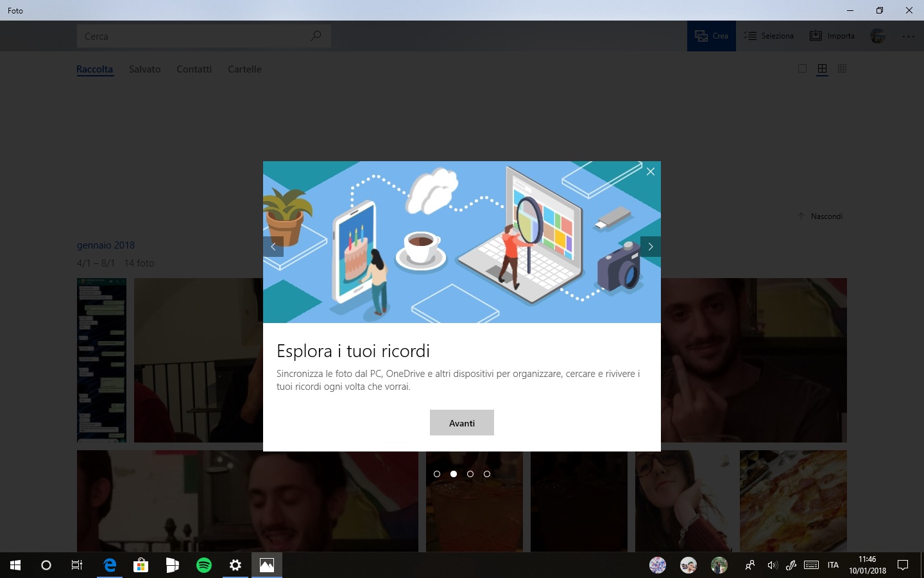Open the smiling man photo on right
This screenshot has height=578, width=924.
tap(754, 360)
